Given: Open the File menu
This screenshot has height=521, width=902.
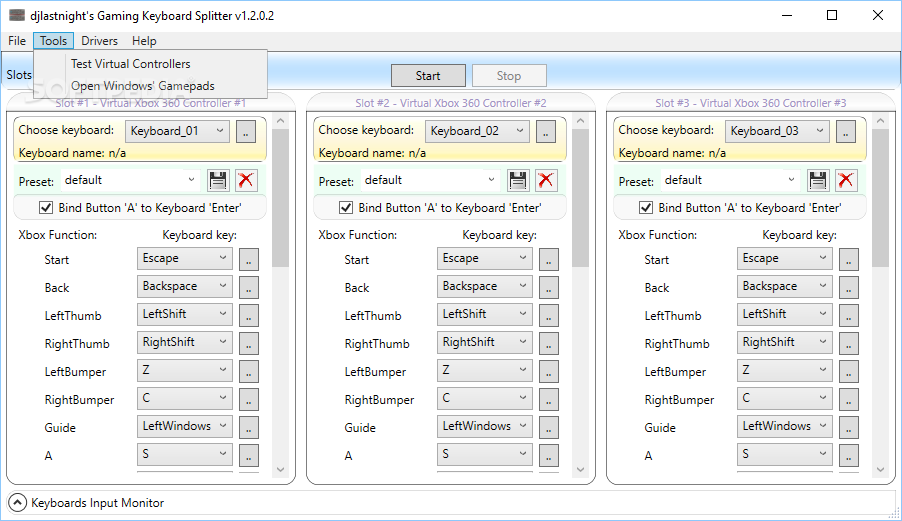Looking at the screenshot, I should [x=17, y=41].
